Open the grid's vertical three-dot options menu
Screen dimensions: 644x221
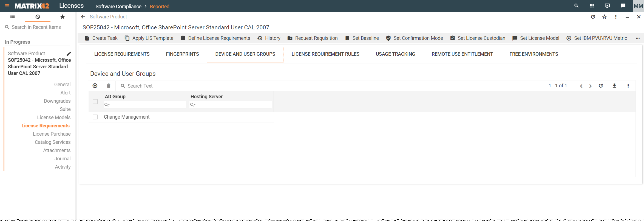coord(628,86)
